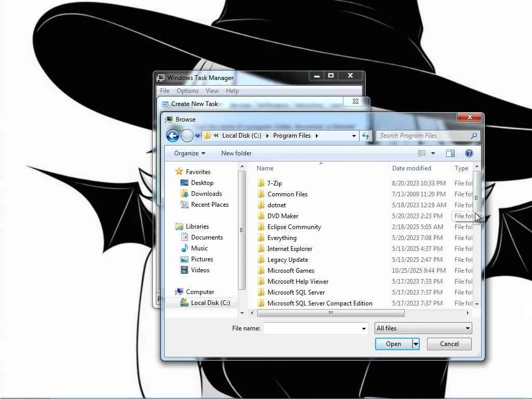
Task: Open the Pictures library
Action: click(x=202, y=259)
